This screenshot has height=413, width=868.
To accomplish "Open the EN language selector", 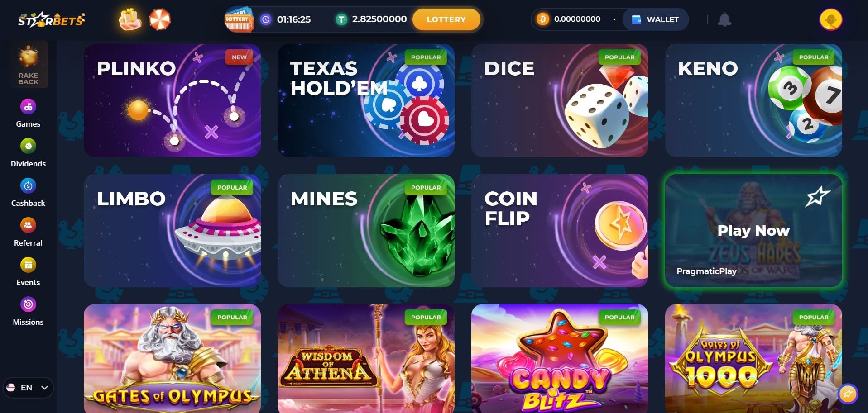I will tap(28, 388).
